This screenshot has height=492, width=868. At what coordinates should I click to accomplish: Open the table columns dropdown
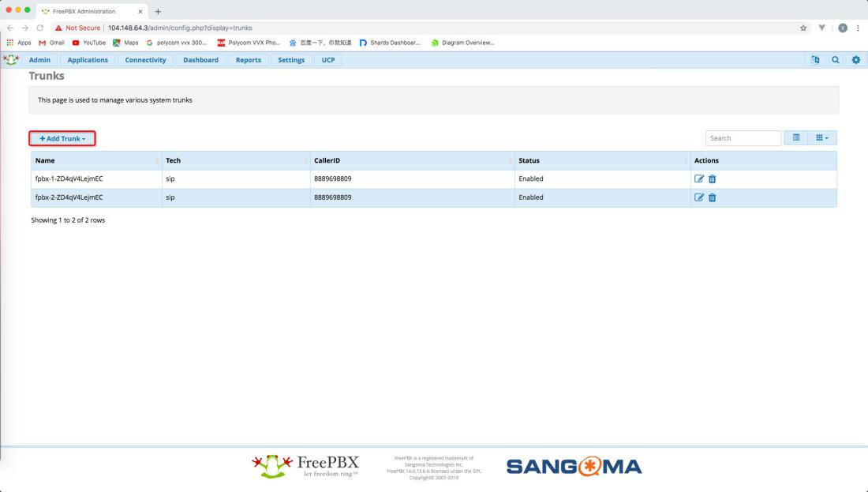pos(822,138)
